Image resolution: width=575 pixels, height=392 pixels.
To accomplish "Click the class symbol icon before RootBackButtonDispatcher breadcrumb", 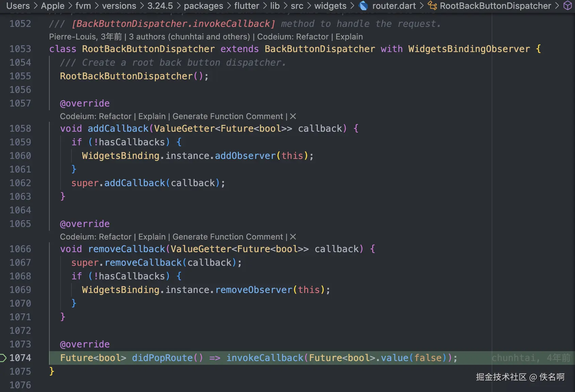I will (432, 6).
